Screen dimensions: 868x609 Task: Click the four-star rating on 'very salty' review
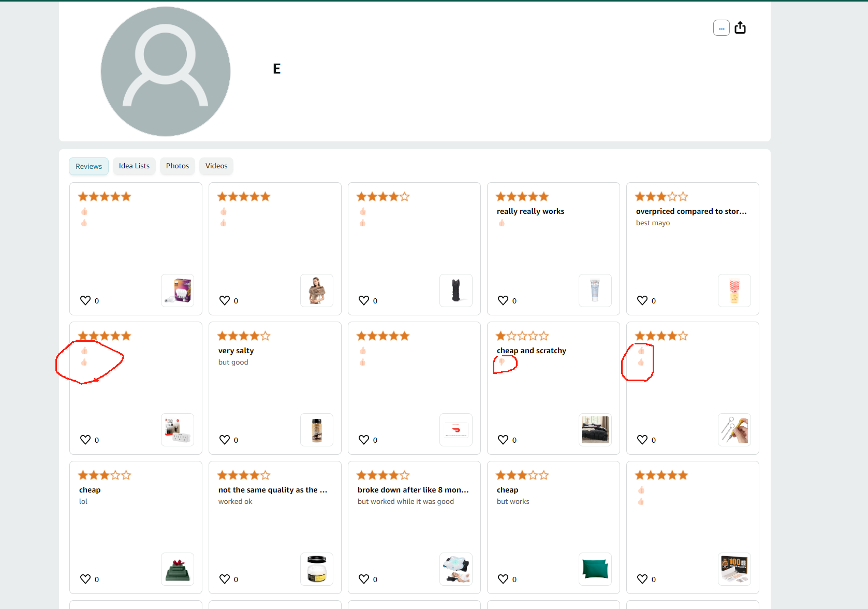pyautogui.click(x=244, y=336)
